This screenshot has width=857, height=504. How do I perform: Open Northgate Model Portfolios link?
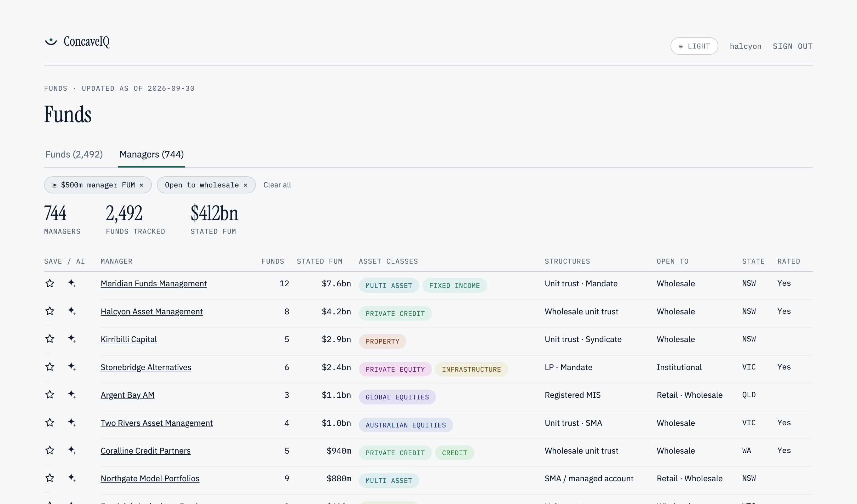pos(150,478)
